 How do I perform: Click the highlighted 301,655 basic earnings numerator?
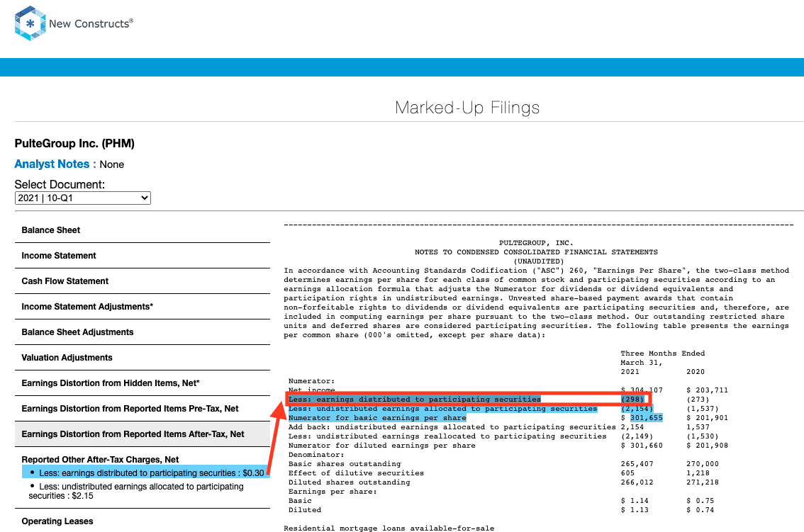coord(646,418)
